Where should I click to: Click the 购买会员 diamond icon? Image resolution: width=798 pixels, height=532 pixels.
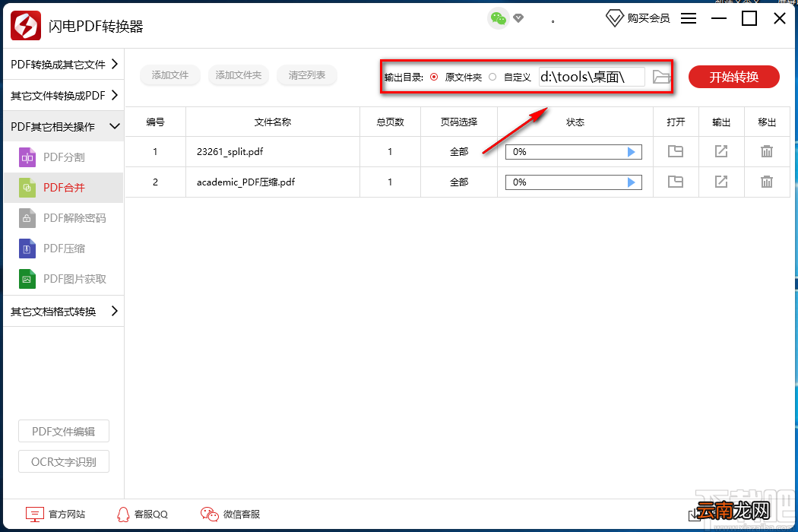point(614,18)
